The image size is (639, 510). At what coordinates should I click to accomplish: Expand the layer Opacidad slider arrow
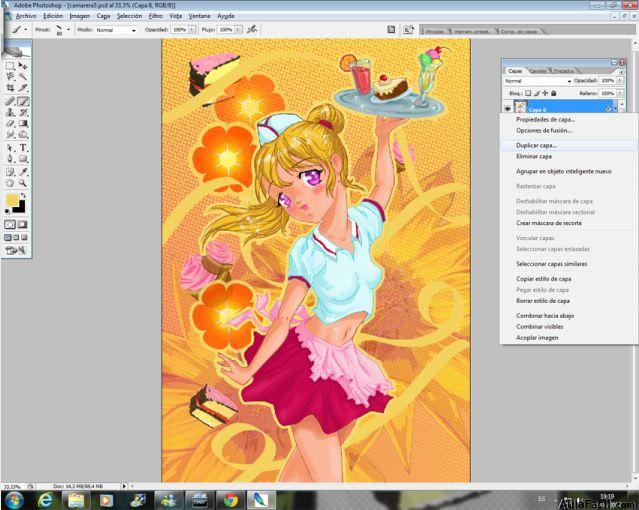point(620,81)
